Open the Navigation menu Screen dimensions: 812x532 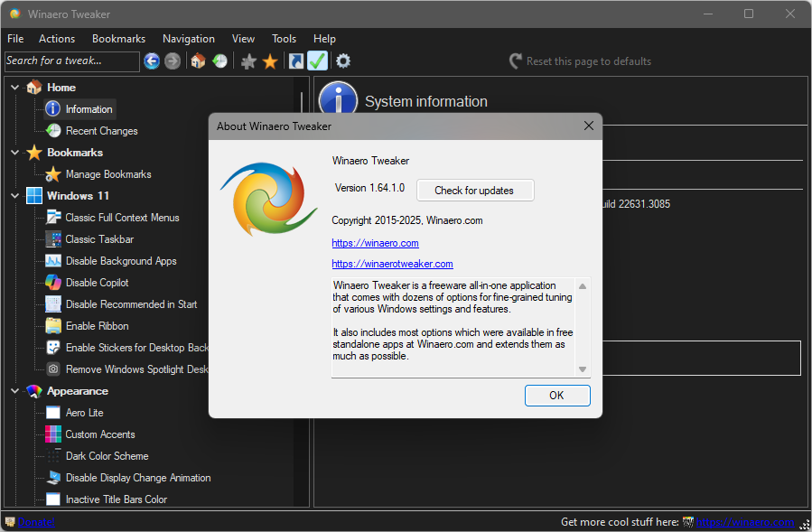[x=189, y=39]
